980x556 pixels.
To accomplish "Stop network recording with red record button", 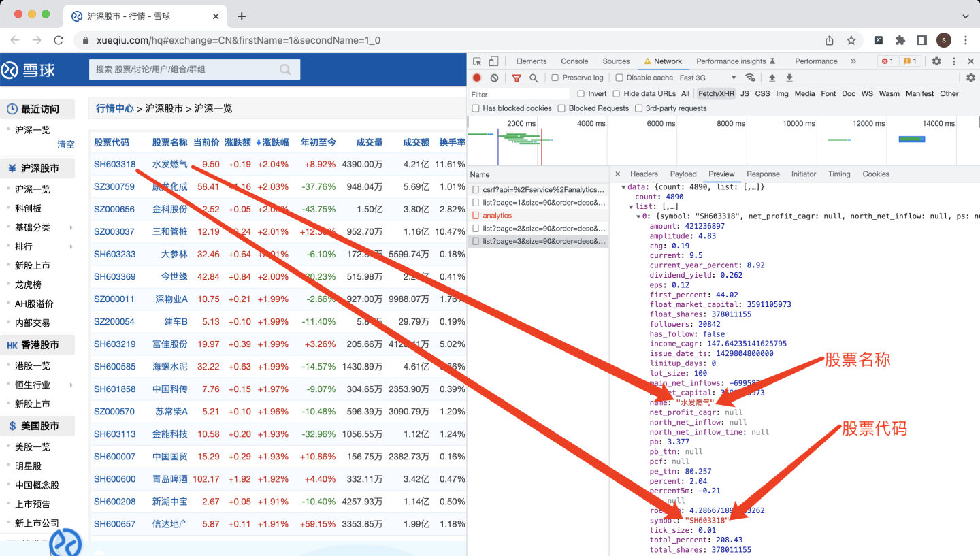I will coord(477,78).
